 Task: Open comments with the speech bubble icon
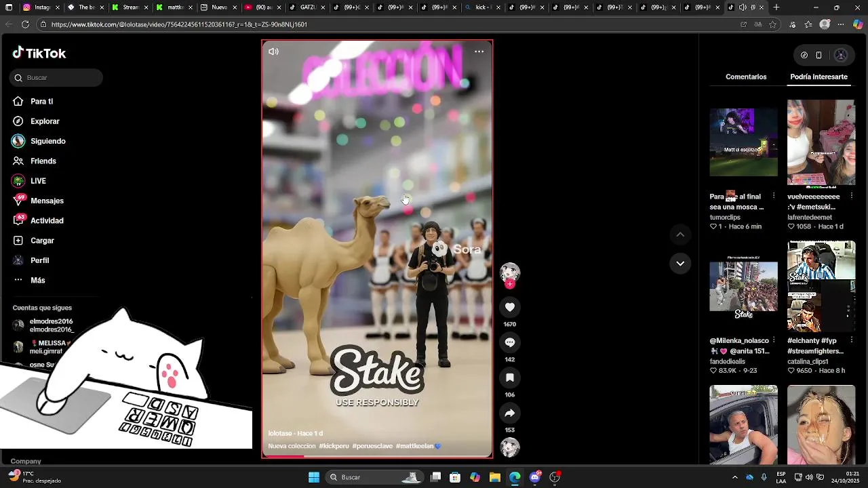pyautogui.click(x=510, y=342)
